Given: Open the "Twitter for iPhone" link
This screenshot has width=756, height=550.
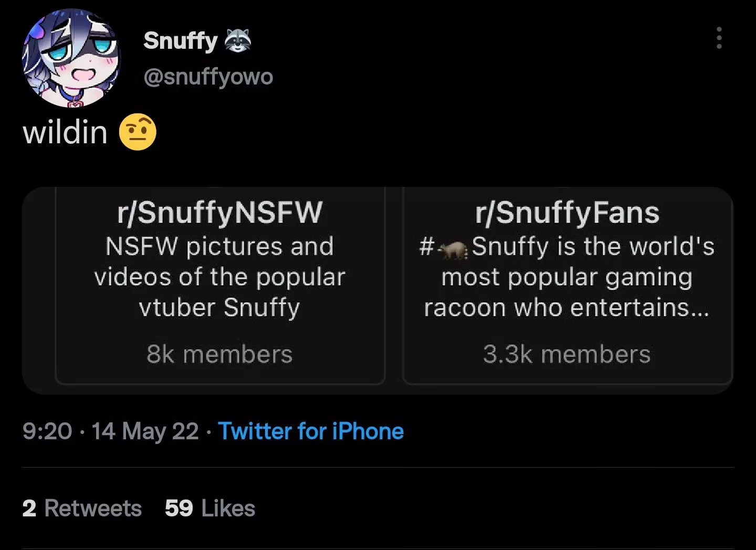Looking at the screenshot, I should (311, 431).
